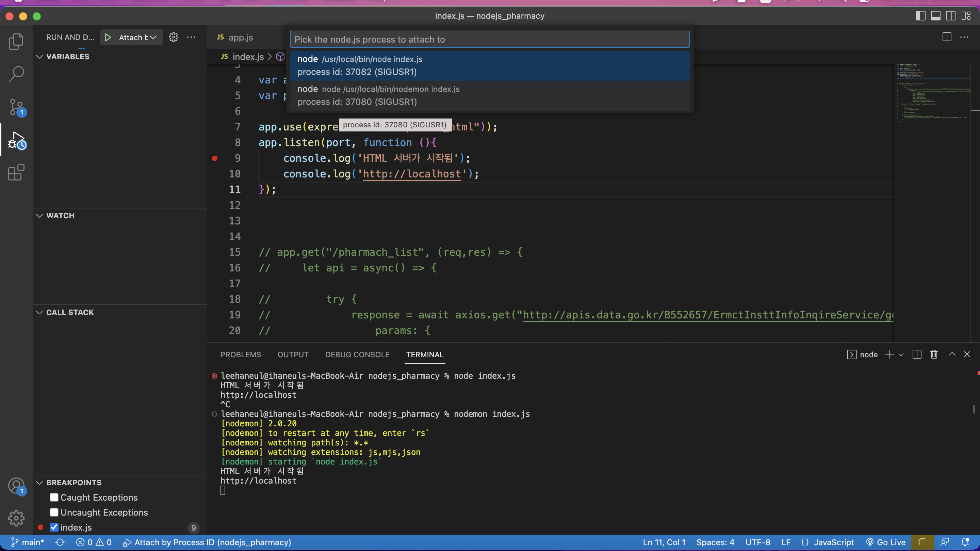Click UTF-8 encoding selector
The image size is (980, 551).
coord(758,542)
